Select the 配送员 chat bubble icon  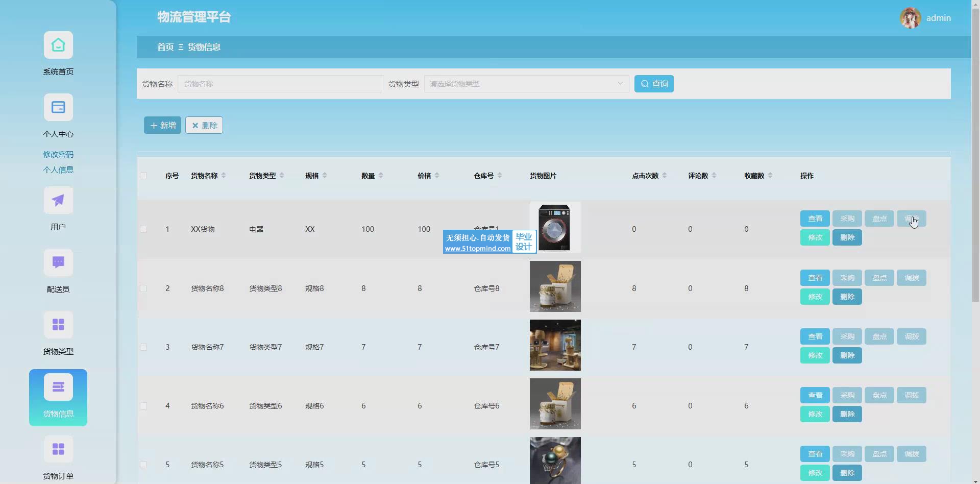click(58, 263)
